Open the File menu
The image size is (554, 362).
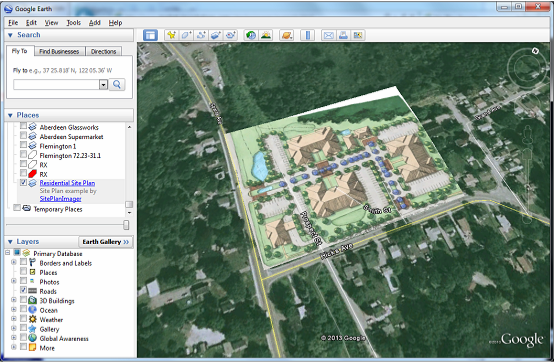point(13,23)
